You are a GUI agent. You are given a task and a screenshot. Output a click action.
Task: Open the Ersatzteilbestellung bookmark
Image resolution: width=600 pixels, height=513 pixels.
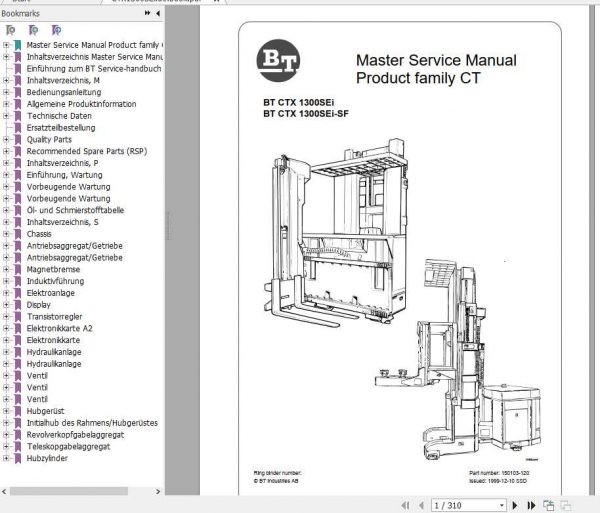coord(61,128)
